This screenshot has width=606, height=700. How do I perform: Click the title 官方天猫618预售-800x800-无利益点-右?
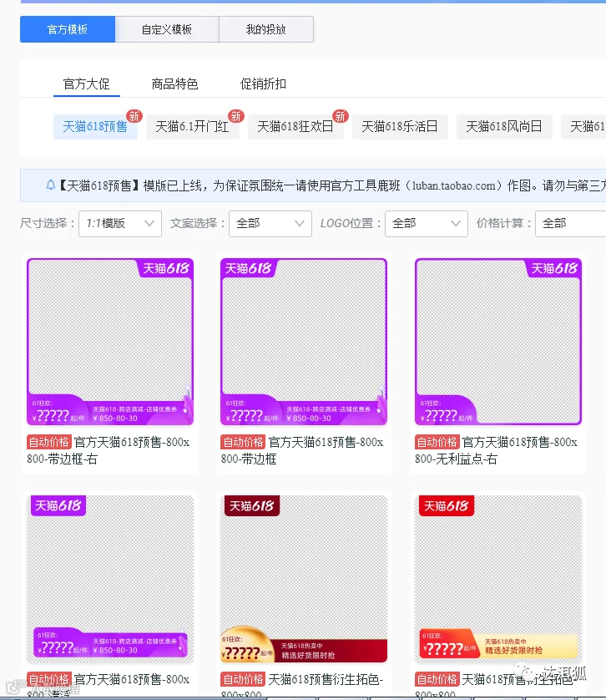click(496, 450)
